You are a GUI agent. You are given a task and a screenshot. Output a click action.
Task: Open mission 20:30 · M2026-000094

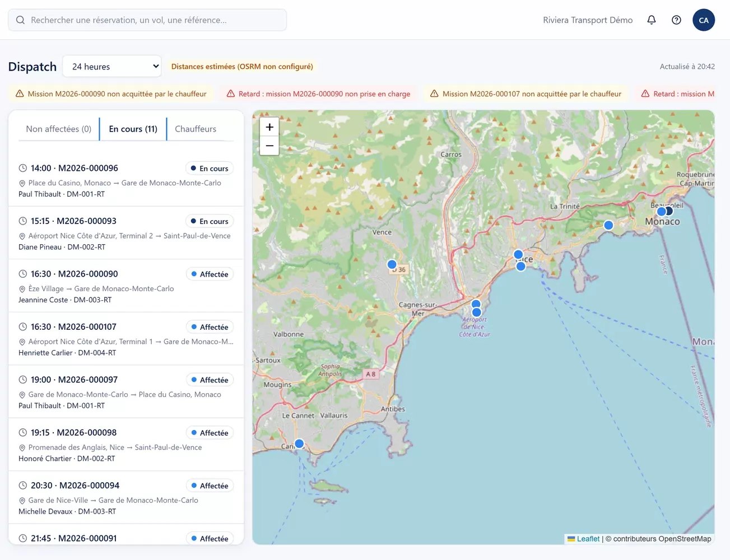tap(126, 497)
